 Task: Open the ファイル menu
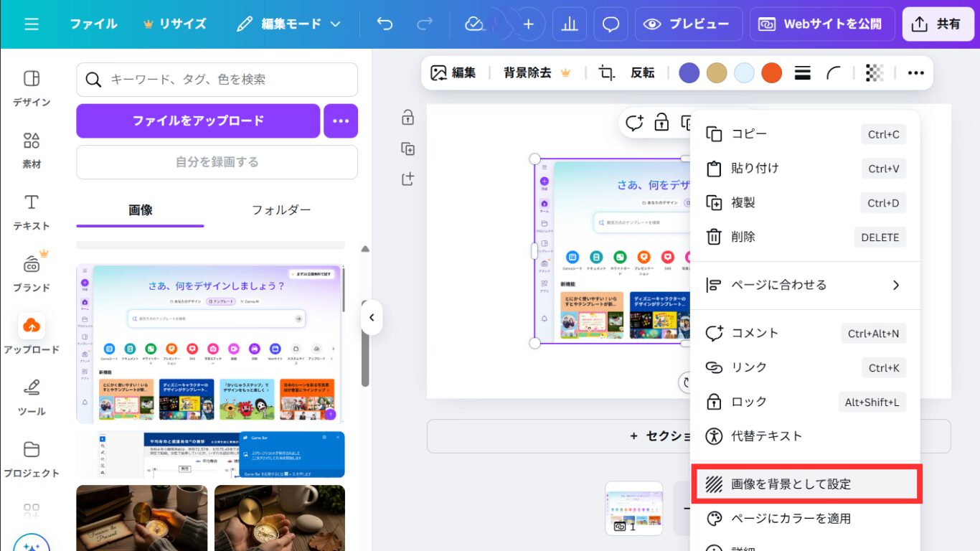(93, 24)
